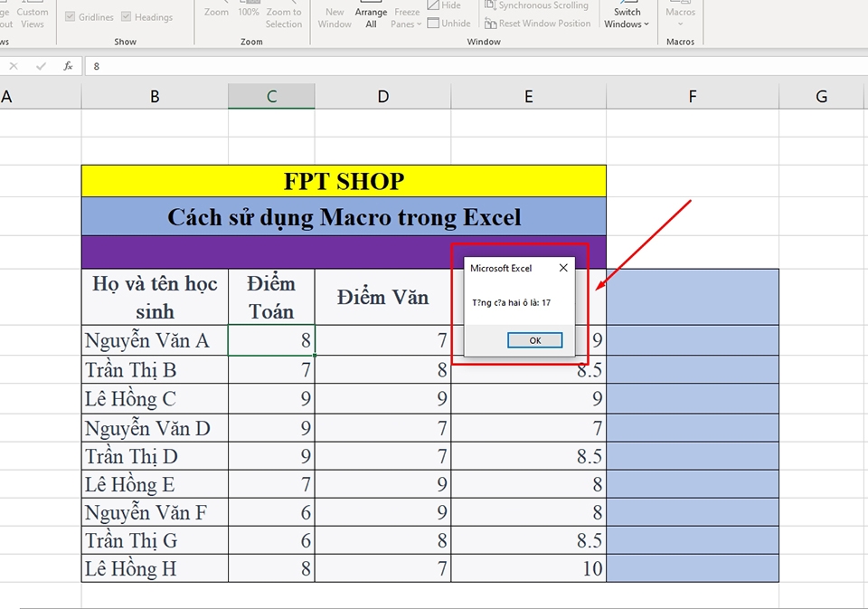This screenshot has width=868, height=609.
Task: Open the Macros dropdown
Action: 680,15
